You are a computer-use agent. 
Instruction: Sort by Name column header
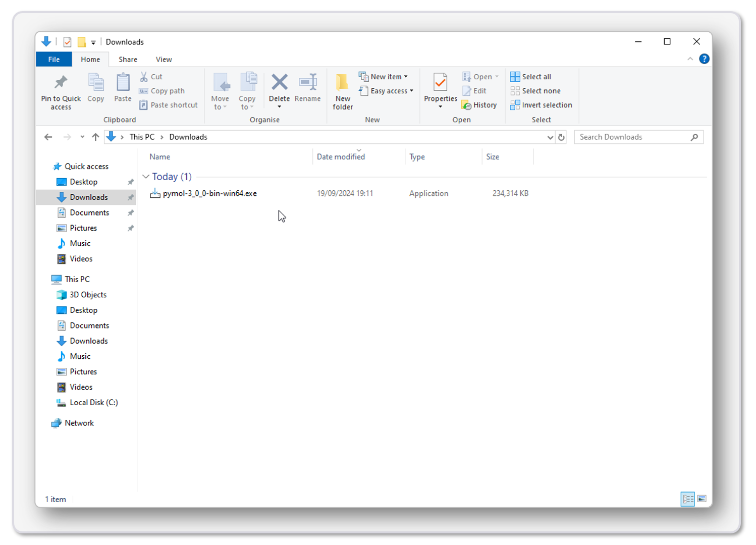coord(160,157)
